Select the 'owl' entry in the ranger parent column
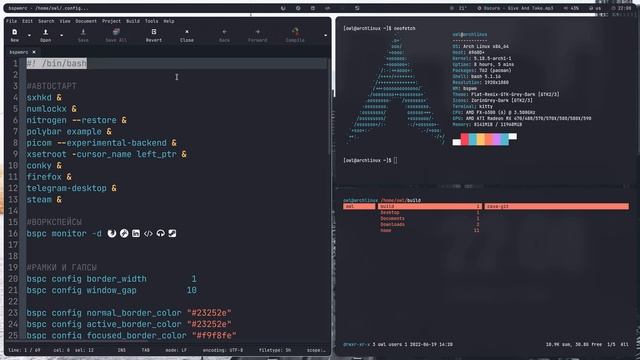The height and width of the screenshot is (360, 640). pyautogui.click(x=359, y=207)
